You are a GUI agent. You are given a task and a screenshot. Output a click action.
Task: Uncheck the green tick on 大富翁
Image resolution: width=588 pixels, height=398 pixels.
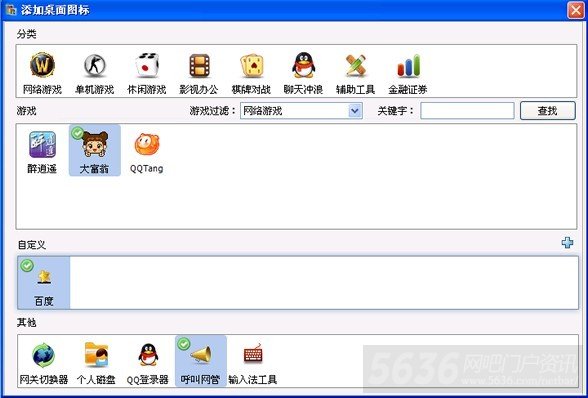pos(77,133)
